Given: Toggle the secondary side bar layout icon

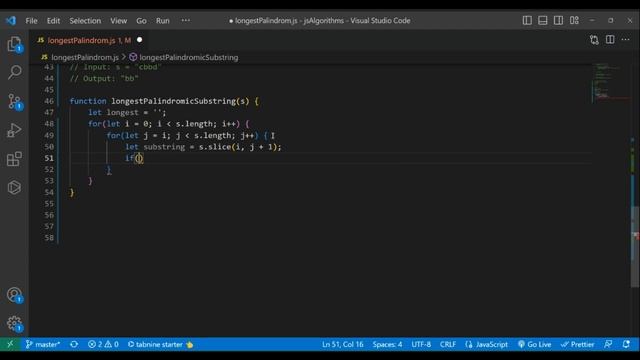Looking at the screenshot, I should [558, 20].
